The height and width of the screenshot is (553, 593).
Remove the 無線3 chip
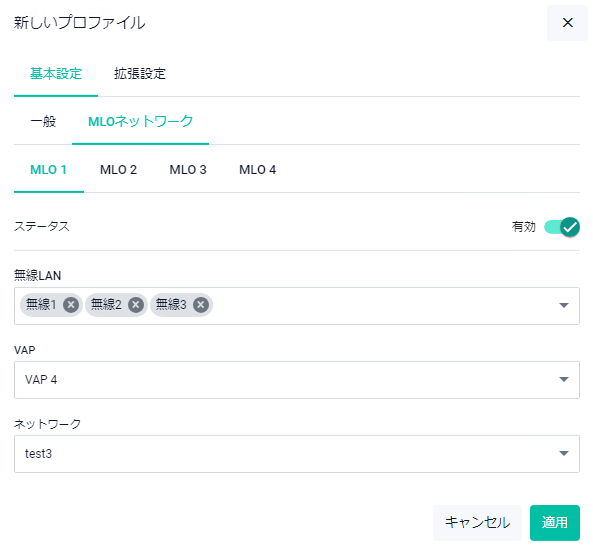[201, 304]
